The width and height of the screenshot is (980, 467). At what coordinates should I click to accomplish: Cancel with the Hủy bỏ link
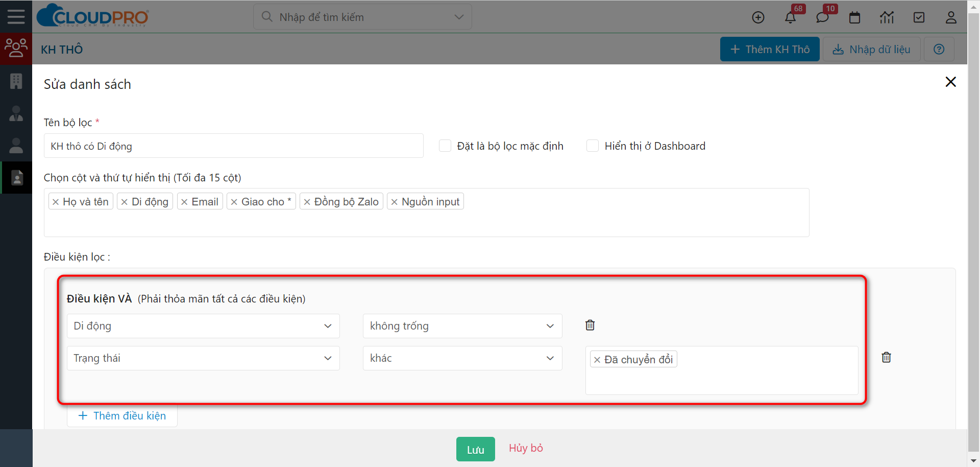(x=526, y=448)
